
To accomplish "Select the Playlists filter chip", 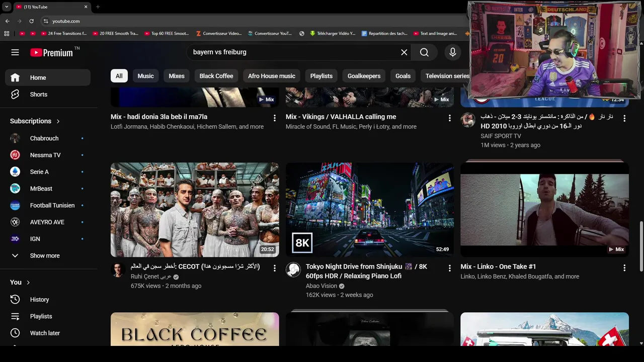I will (x=321, y=76).
